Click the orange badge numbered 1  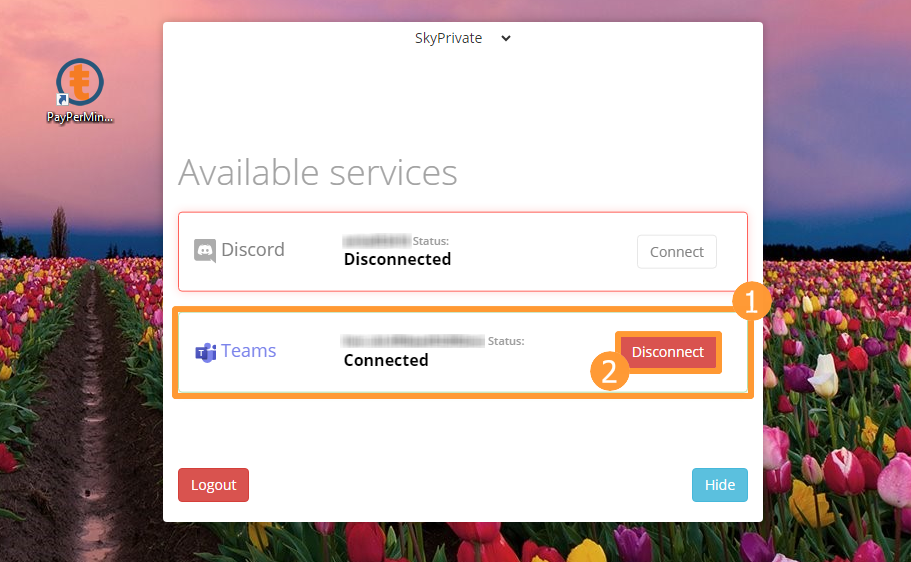[752, 301]
